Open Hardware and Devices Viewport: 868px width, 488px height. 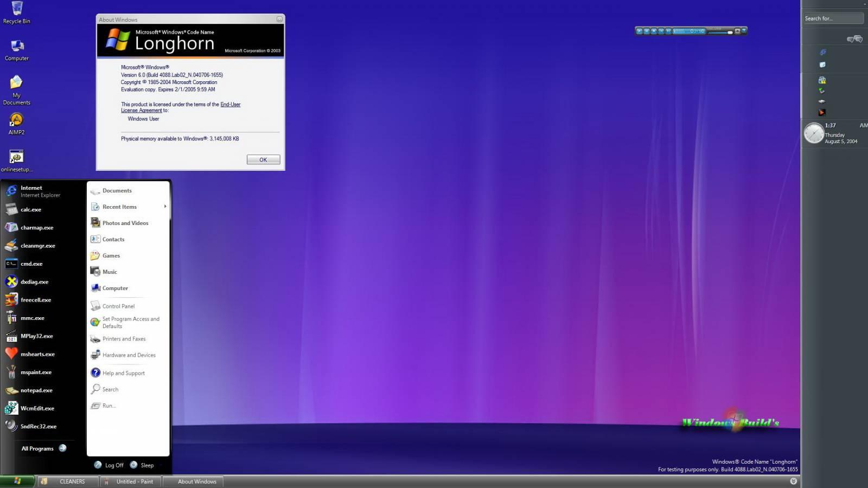(129, 355)
